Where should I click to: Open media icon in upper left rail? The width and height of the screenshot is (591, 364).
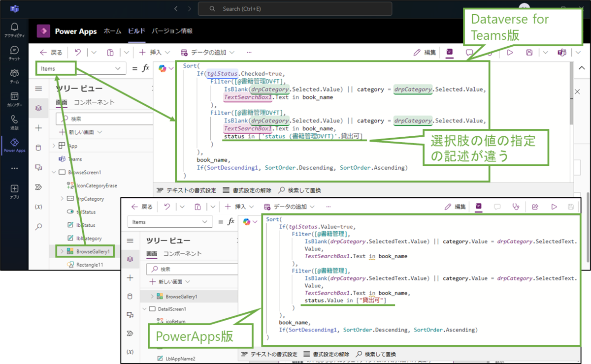38,167
